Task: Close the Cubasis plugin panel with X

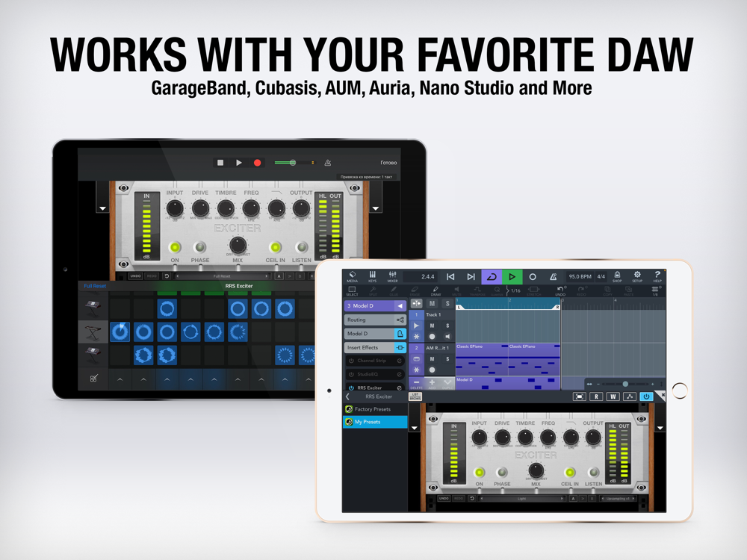Action: (x=661, y=395)
